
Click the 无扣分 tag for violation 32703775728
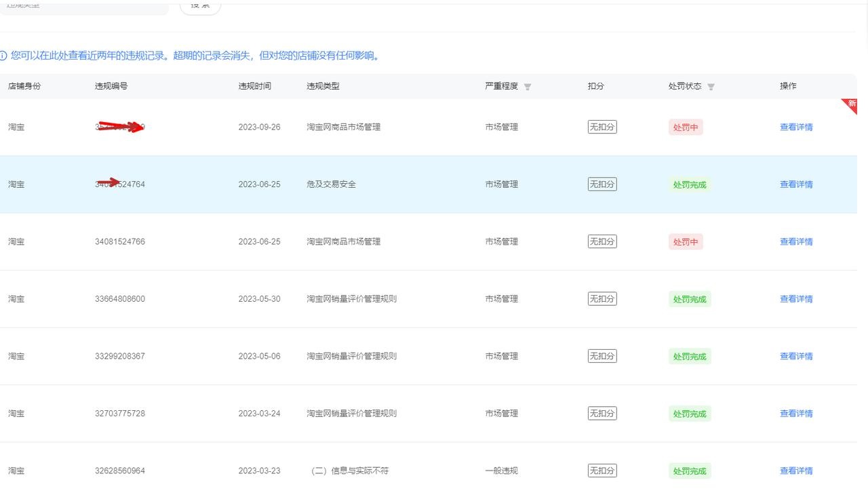[602, 413]
